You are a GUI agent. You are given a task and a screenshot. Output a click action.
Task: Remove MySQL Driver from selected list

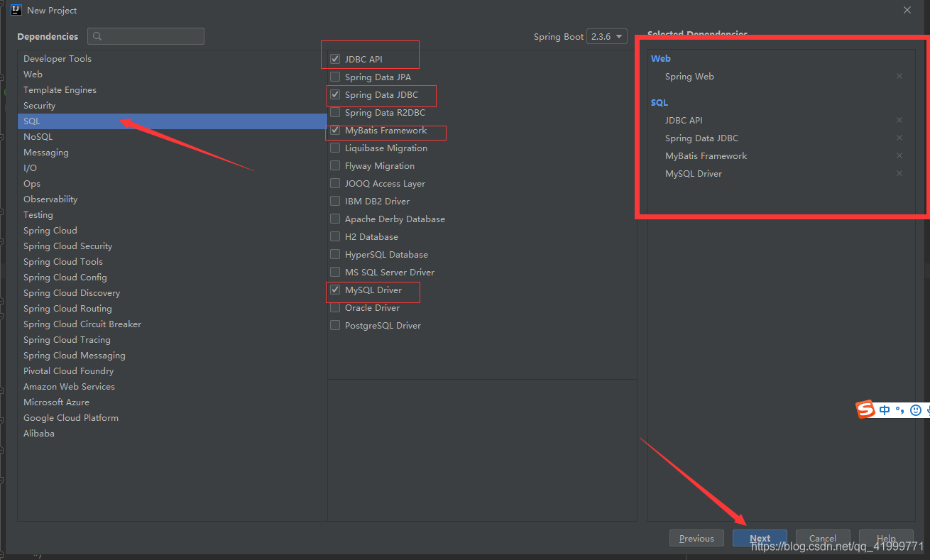[899, 173]
